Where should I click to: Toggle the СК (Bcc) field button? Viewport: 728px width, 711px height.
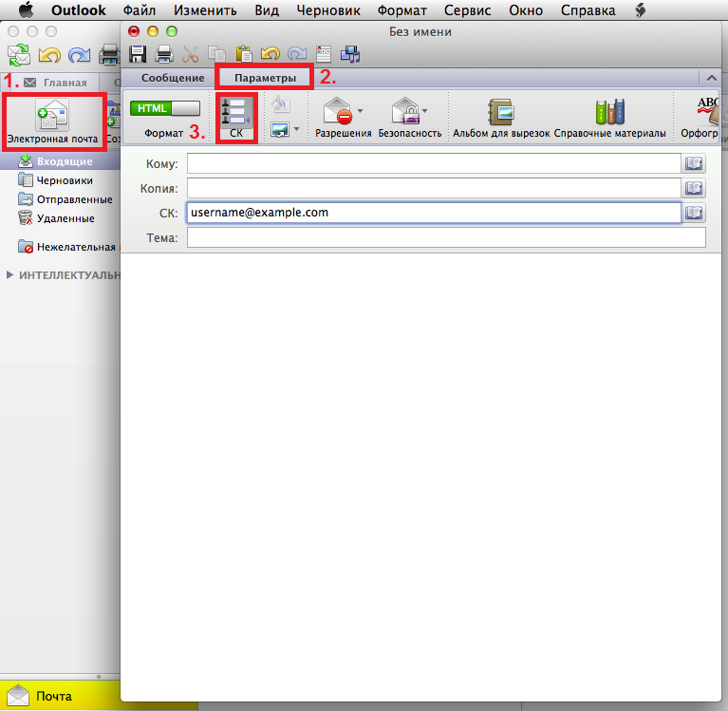236,118
